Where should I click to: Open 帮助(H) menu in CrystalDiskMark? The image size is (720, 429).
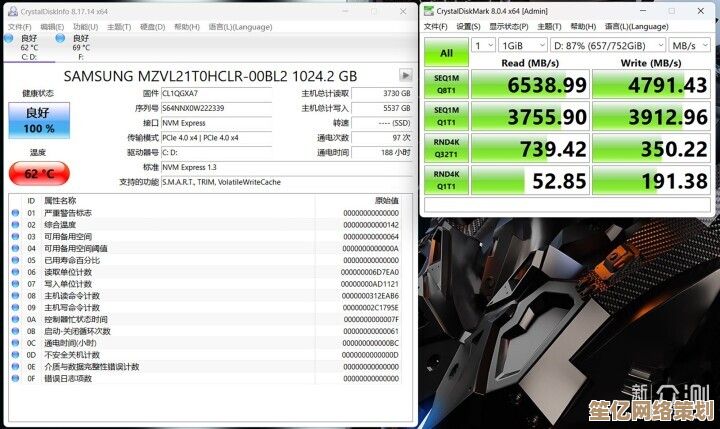click(x=583, y=27)
